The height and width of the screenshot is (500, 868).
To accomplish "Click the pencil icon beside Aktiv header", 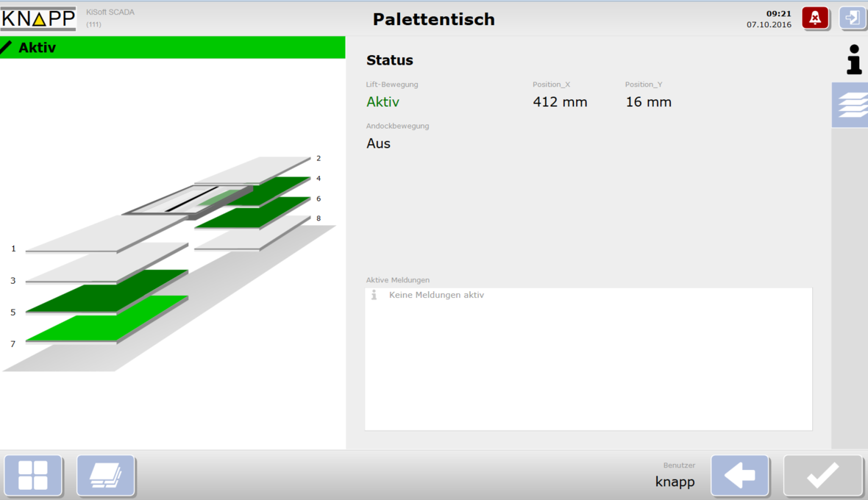I will [x=7, y=48].
